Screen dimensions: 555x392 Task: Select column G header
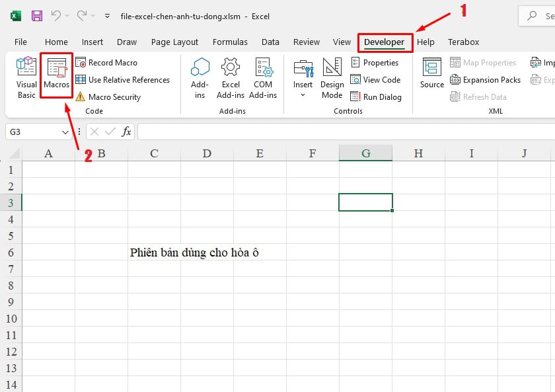coord(365,153)
